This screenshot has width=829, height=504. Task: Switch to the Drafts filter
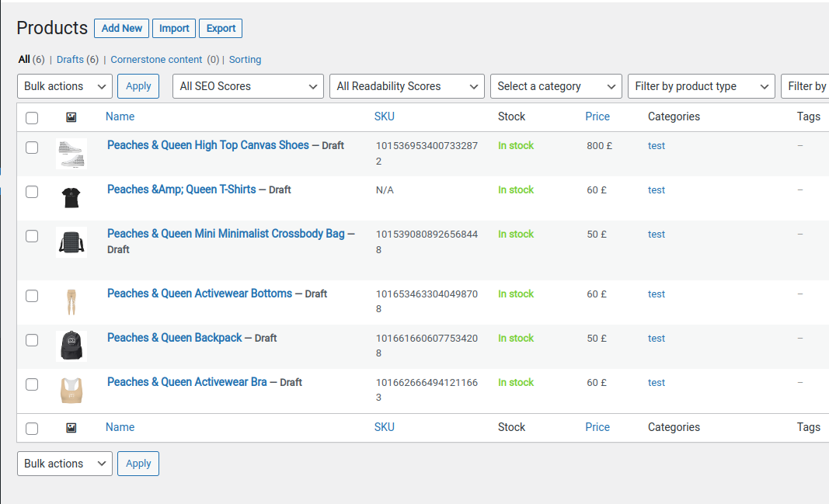71,59
